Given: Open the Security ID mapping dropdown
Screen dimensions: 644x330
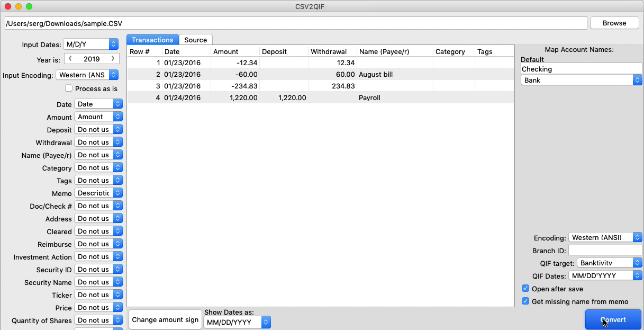Looking at the screenshot, I should 98,270.
